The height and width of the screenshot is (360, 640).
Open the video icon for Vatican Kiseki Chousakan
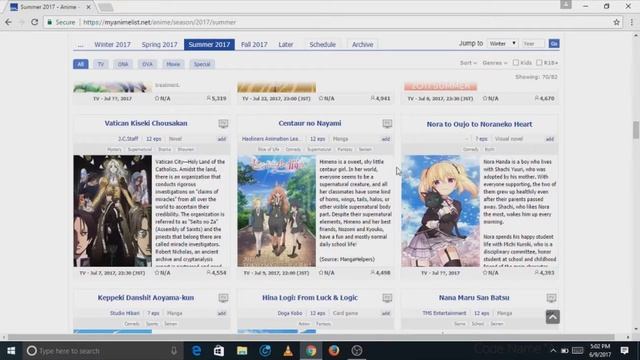point(223,124)
